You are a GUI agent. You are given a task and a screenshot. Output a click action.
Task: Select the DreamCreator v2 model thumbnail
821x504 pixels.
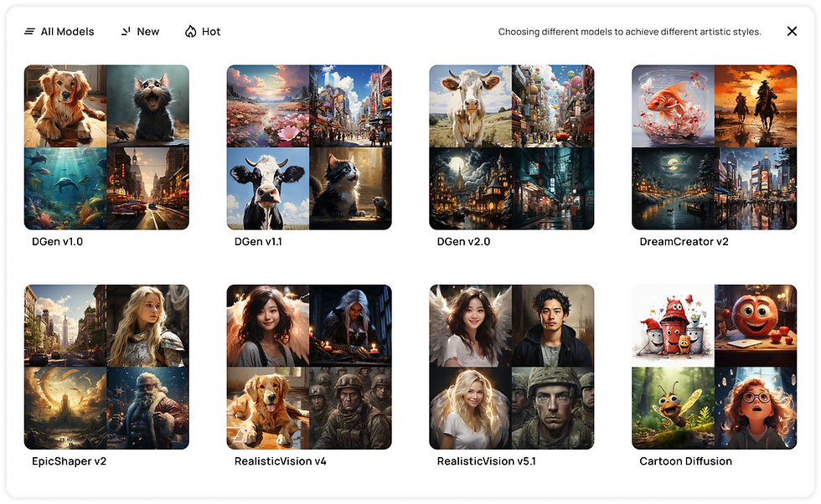(714, 147)
